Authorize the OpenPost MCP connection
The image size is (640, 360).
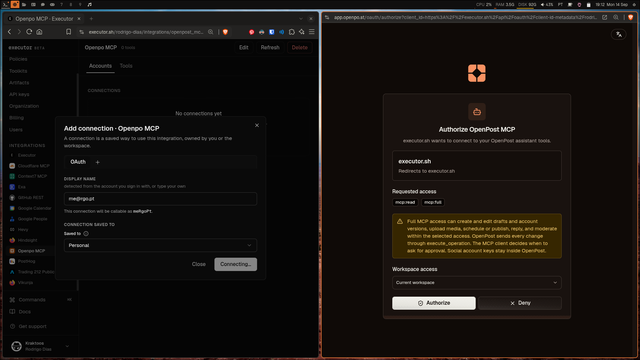click(x=433, y=303)
